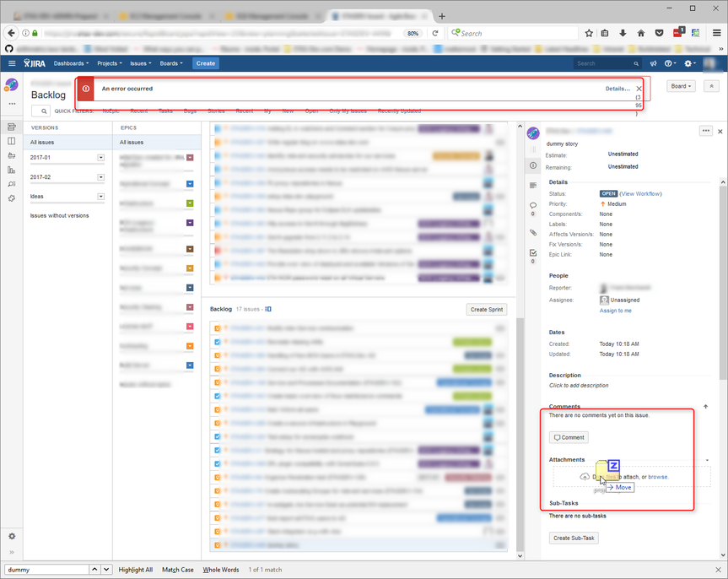Open the feedback megaphone icon in header

click(653, 63)
